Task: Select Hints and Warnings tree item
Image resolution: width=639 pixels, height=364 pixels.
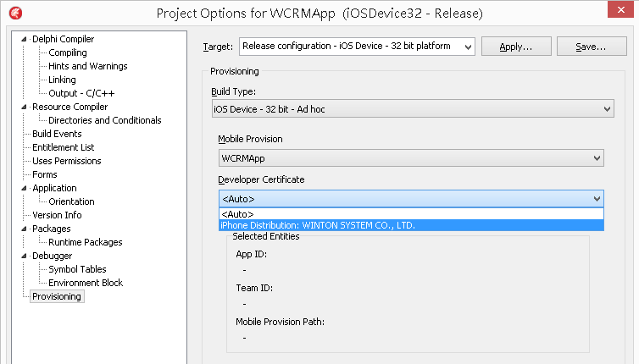Action: point(87,66)
